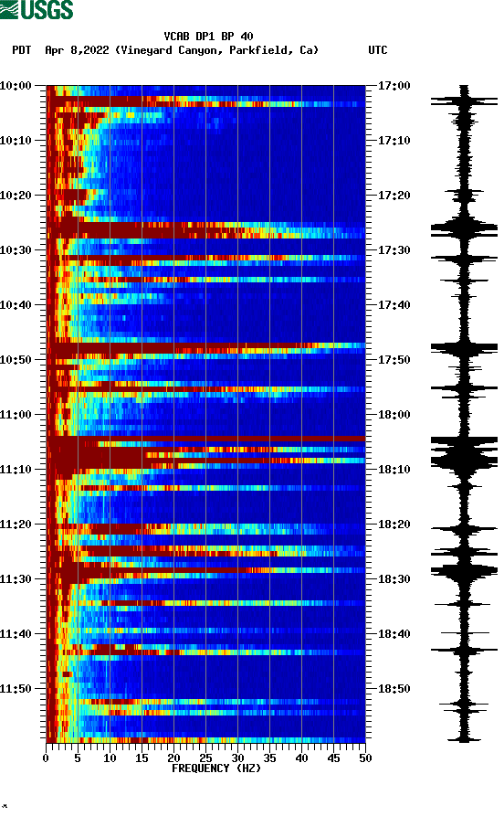This screenshot has height=816, width=504.
Task: Click the '18:10' UTC time label
Action: [x=394, y=470]
